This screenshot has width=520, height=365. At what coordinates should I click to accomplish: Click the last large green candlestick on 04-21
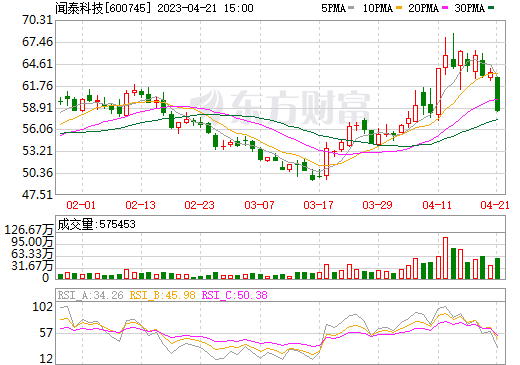(x=498, y=94)
